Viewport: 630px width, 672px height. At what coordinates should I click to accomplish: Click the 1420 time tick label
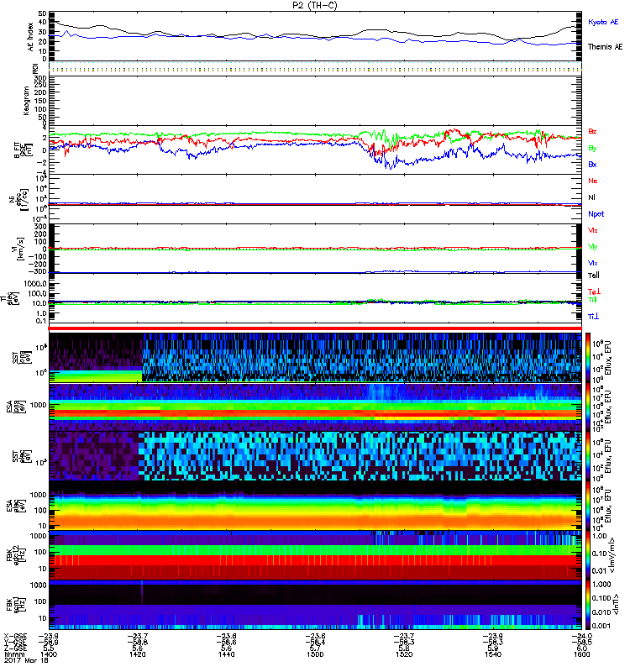(x=137, y=654)
